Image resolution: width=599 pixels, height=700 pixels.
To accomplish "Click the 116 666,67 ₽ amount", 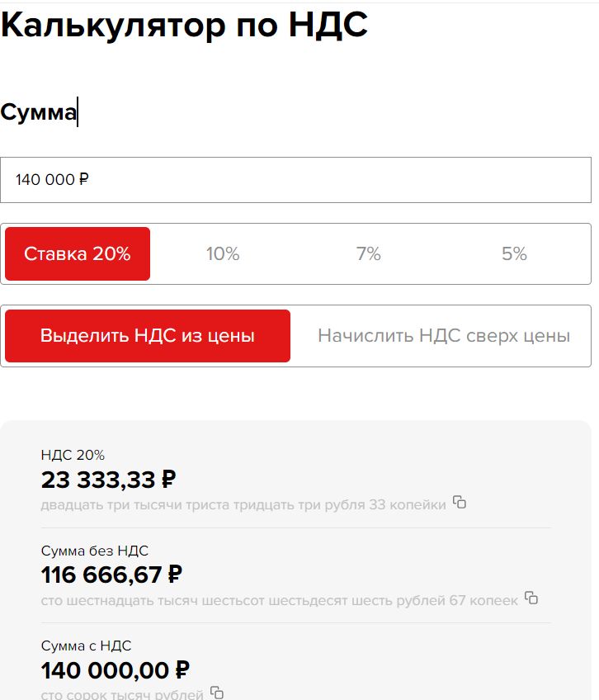I will [111, 574].
